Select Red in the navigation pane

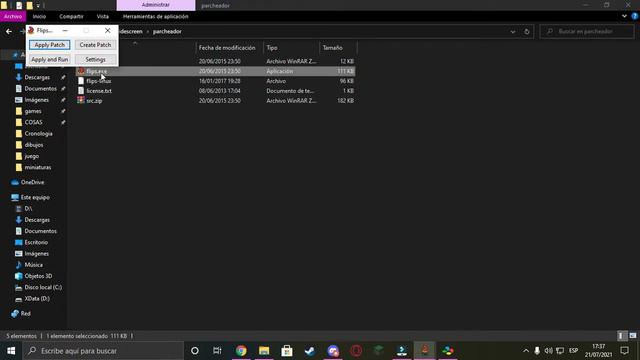point(25,313)
